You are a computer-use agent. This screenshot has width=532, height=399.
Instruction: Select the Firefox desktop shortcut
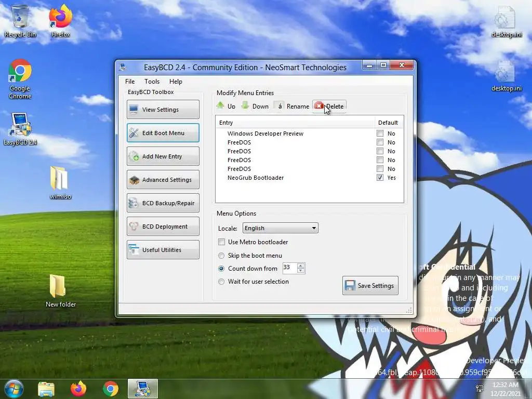(x=60, y=21)
